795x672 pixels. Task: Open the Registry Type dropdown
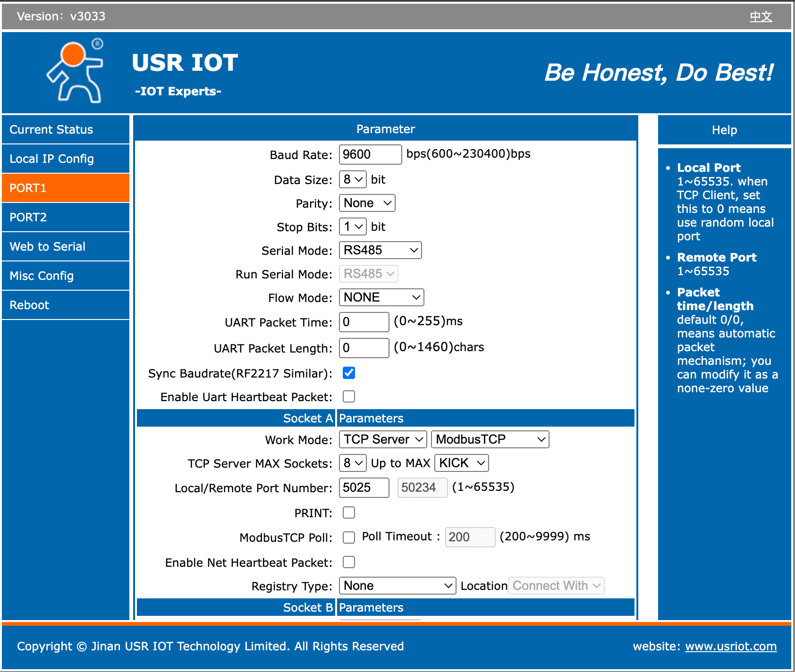(x=397, y=586)
